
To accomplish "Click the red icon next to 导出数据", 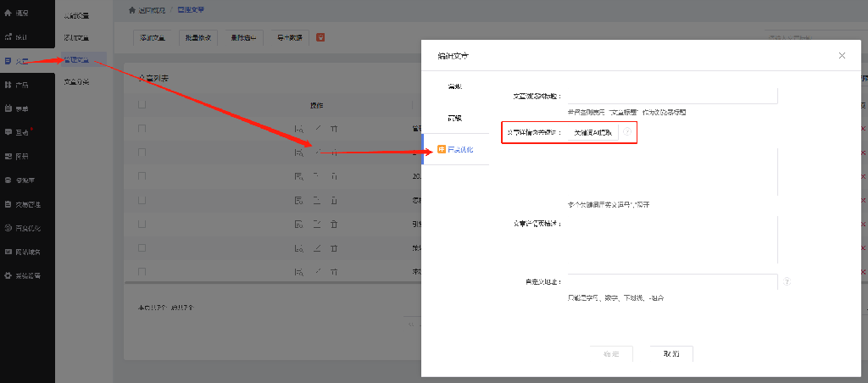I will point(320,37).
